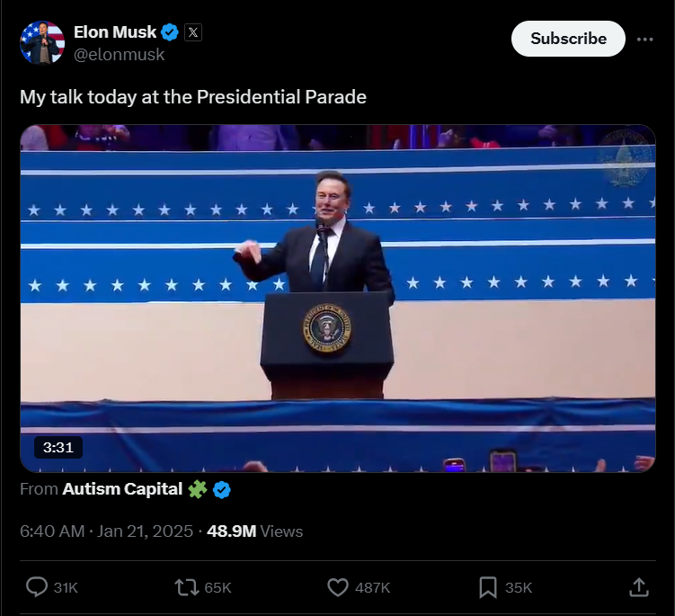Click the 3:31 video duration badge

[58, 446]
